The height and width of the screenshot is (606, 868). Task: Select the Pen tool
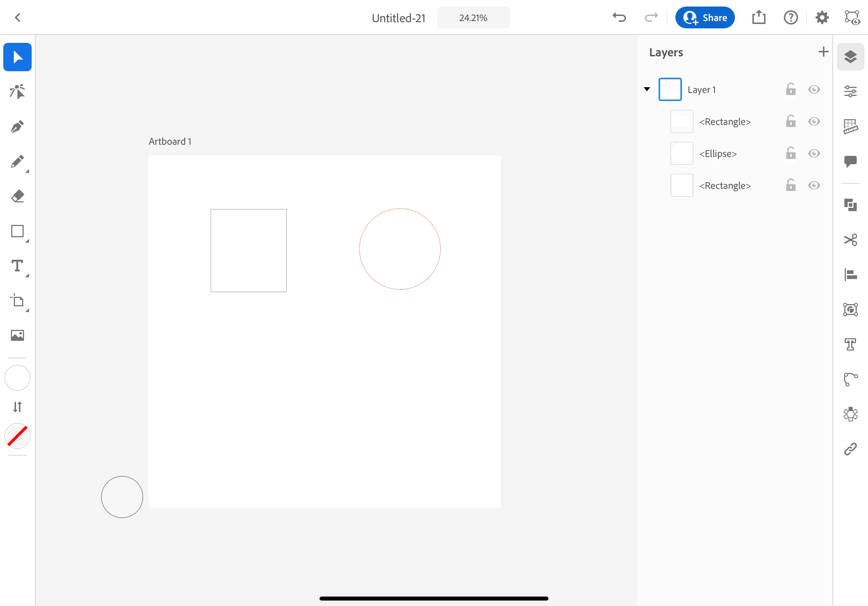point(17,126)
